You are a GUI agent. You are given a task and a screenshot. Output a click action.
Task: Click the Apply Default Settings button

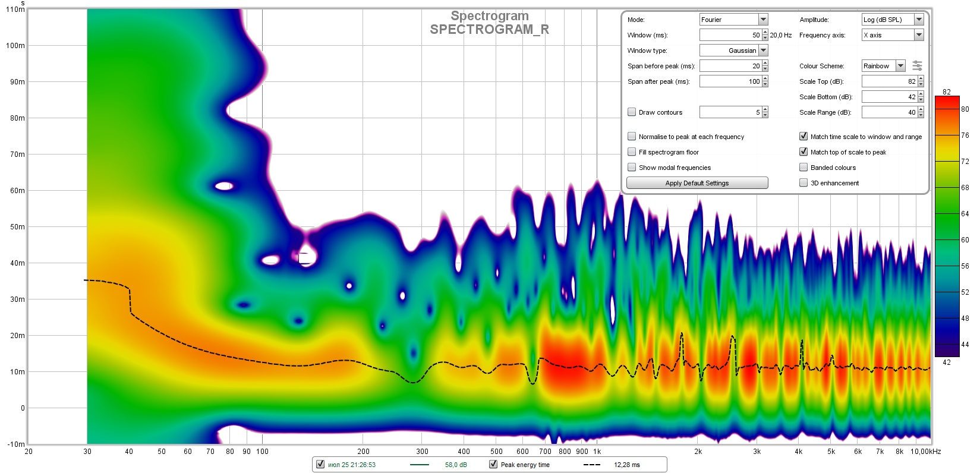697,183
